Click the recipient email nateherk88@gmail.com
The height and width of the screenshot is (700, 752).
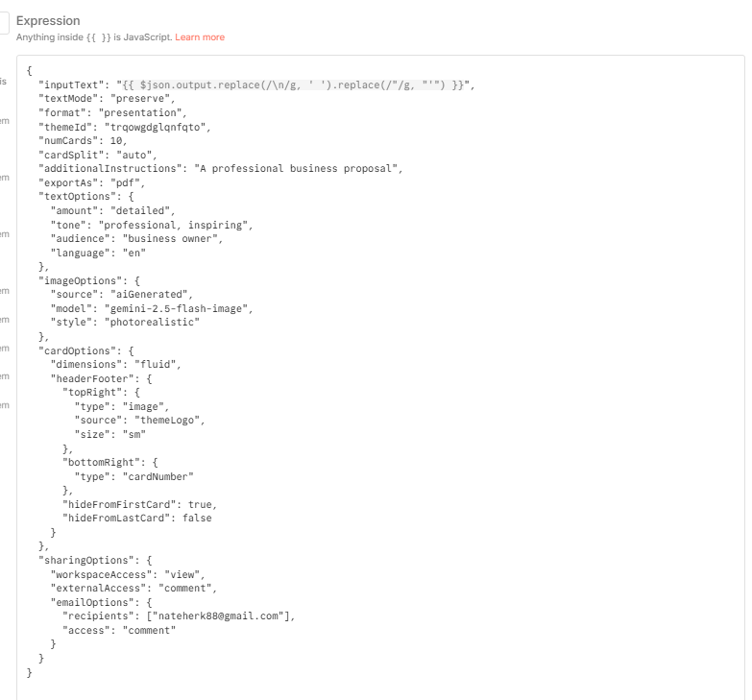click(x=218, y=616)
